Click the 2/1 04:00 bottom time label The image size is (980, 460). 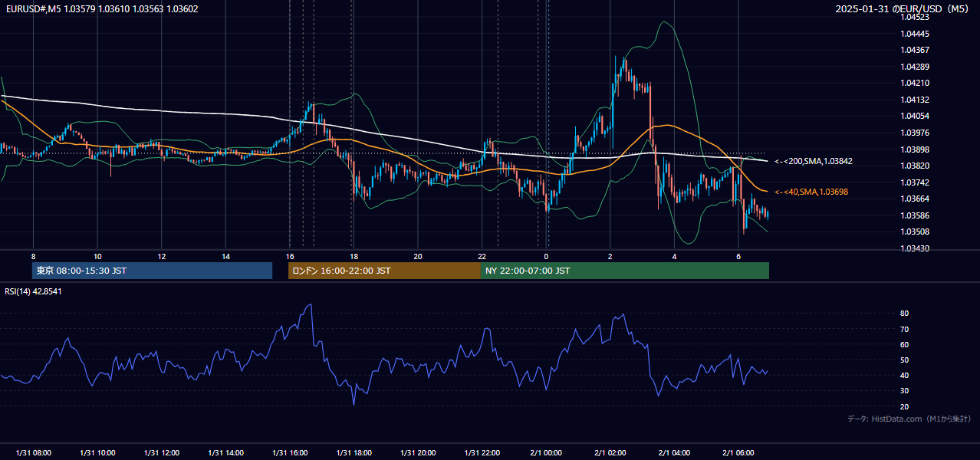[x=675, y=453]
